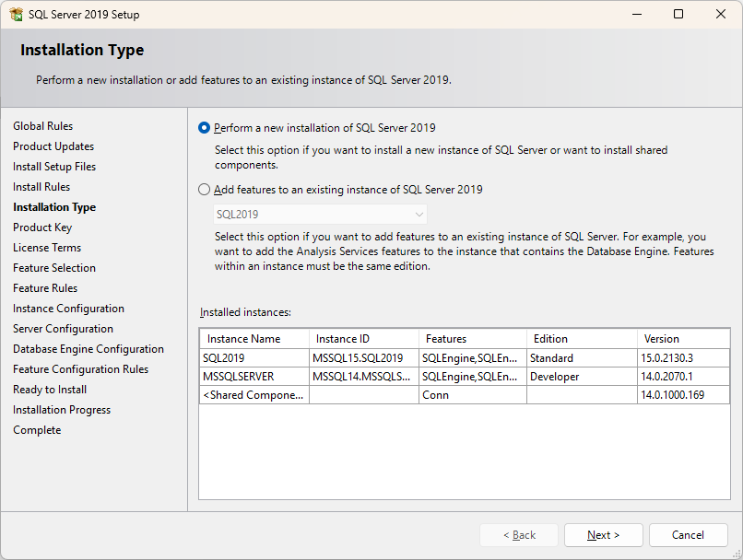Screen dimensions: 743x560
Task: Click Complete in sidebar
Action: click(x=37, y=430)
